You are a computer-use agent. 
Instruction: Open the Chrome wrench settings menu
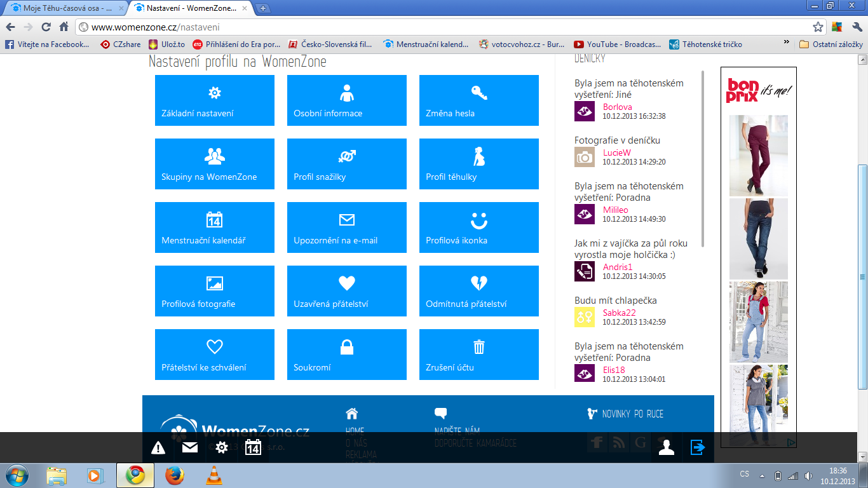pyautogui.click(x=857, y=27)
